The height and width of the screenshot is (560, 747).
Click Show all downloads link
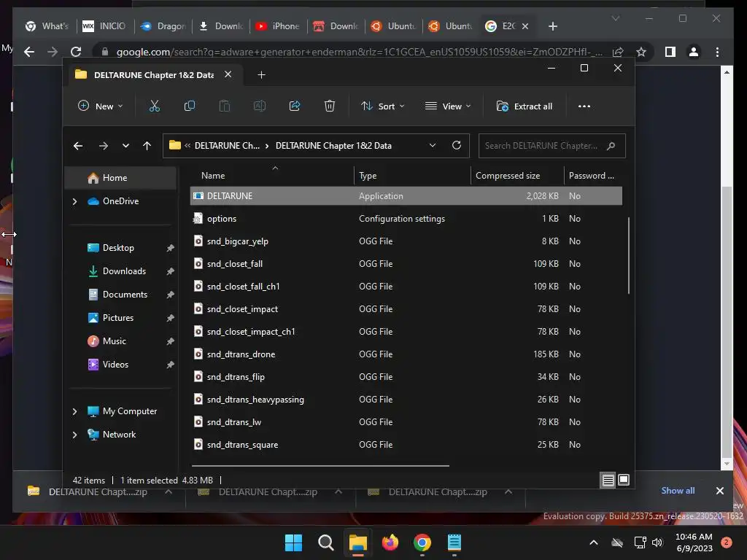[678, 491]
